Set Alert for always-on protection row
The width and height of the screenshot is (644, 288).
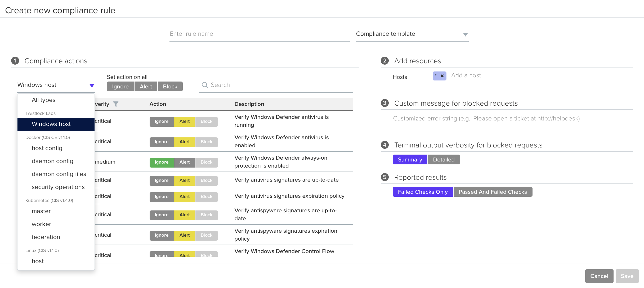point(185,162)
